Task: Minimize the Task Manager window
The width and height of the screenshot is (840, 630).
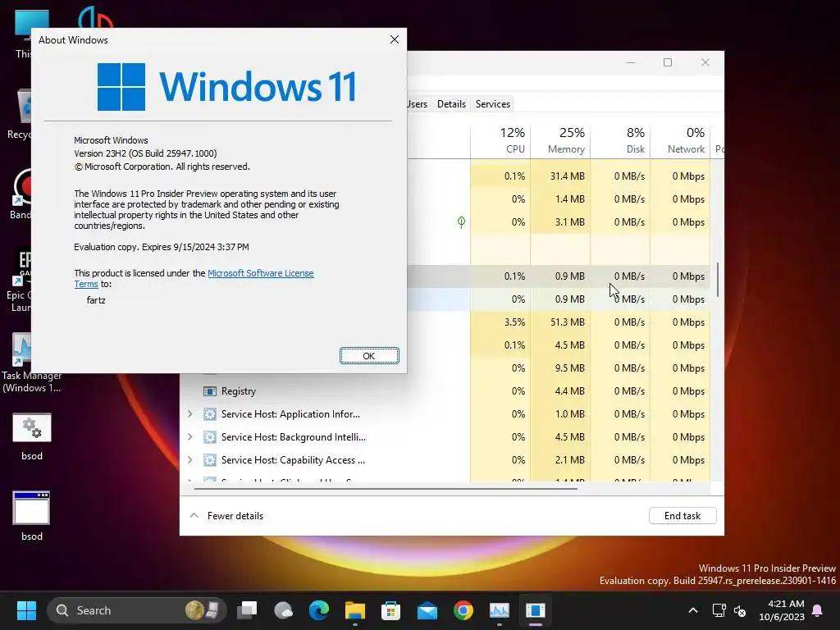Action: 631,62
